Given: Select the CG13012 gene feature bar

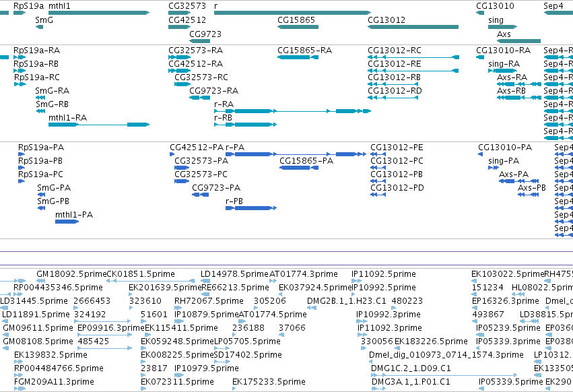Looking at the screenshot, I should 413,27.
